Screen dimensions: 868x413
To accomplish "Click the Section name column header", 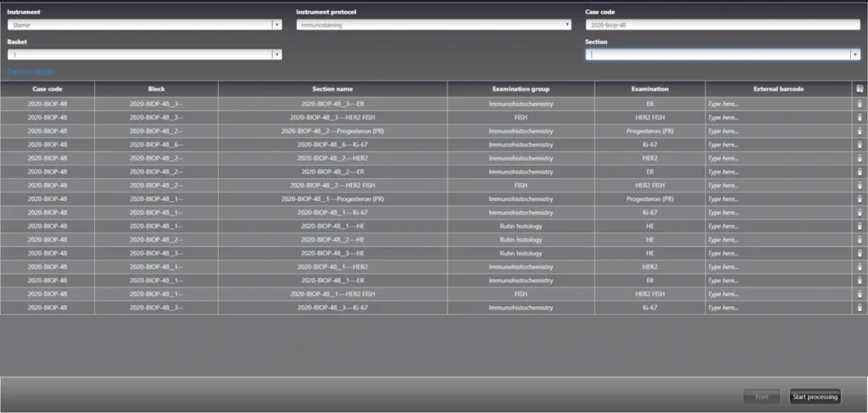I will [332, 88].
